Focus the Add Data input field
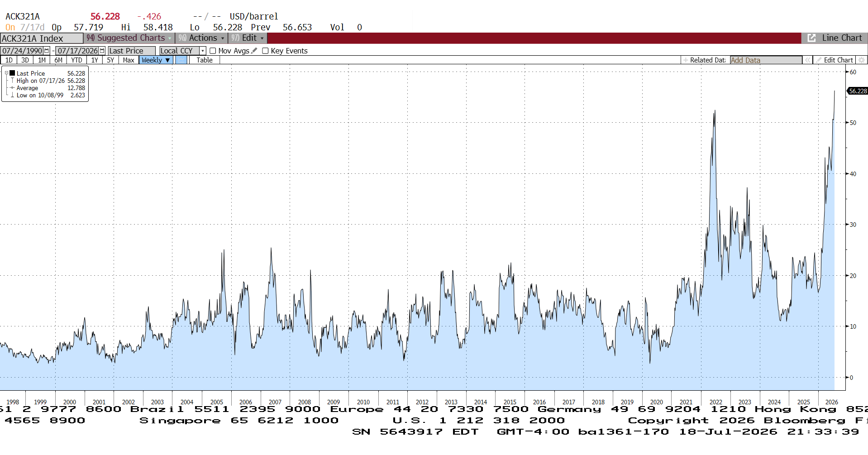The image size is (868, 455). coord(766,60)
